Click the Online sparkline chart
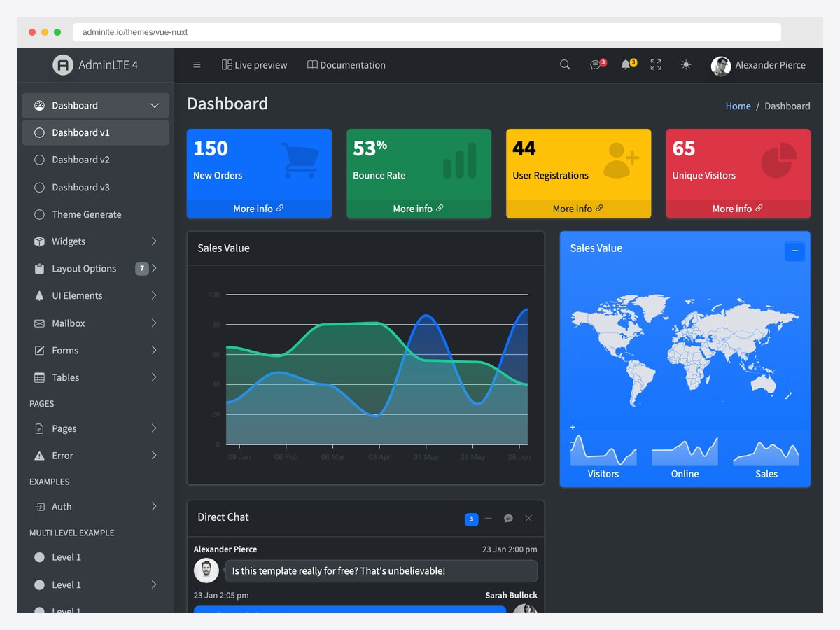Image resolution: width=840 pixels, height=630 pixels. coord(685,451)
